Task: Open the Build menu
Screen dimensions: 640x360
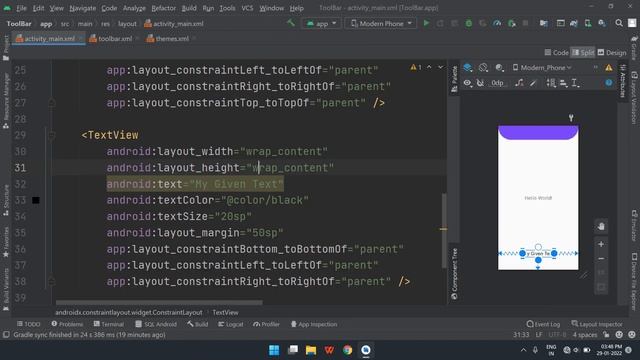Action: (189, 8)
